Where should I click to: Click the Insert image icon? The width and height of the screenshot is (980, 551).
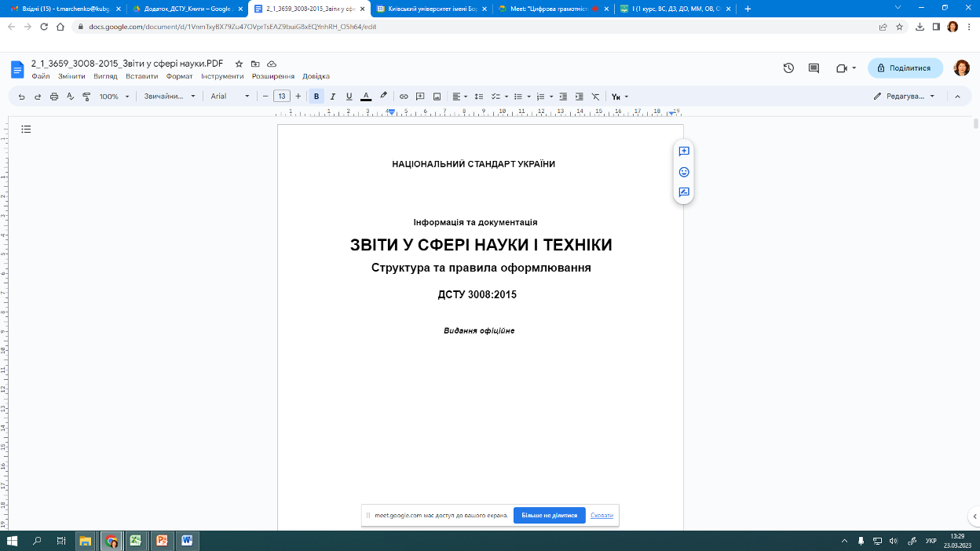pyautogui.click(x=437, y=97)
